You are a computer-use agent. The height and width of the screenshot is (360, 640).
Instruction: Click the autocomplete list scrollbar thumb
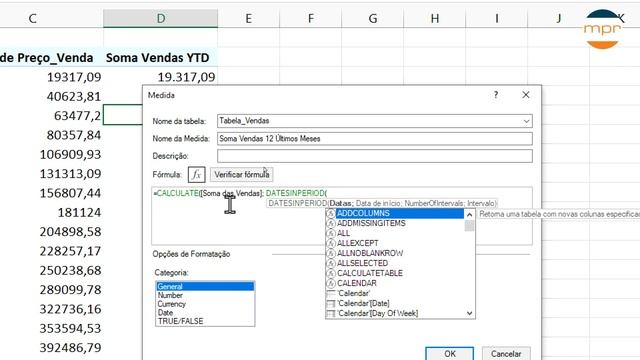[469, 226]
